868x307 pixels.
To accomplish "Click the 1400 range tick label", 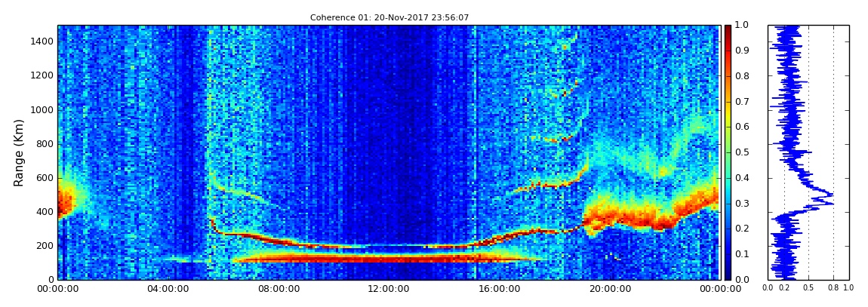I will point(42,41).
